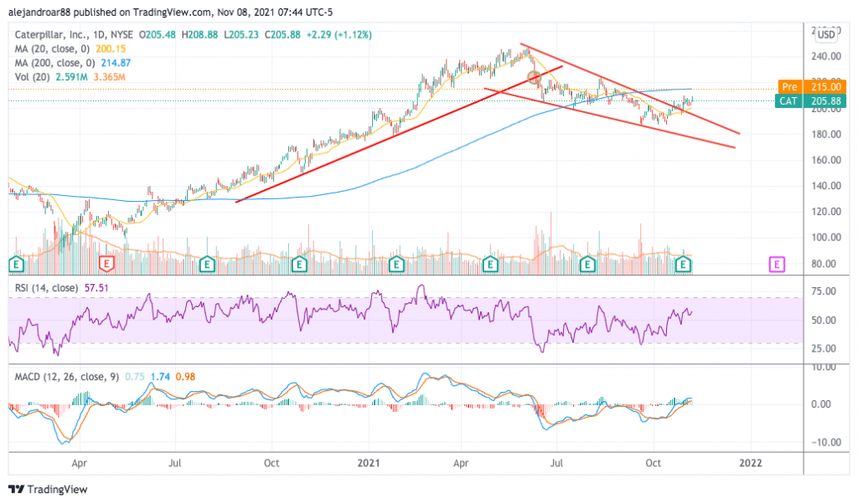Select the MA (20, close, 0) indicator legend

[54, 49]
